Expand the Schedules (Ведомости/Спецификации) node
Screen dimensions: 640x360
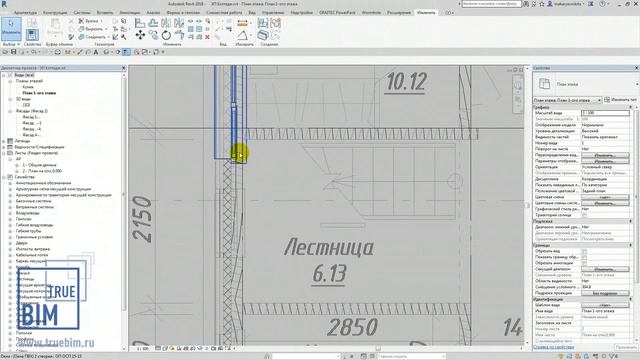click(4, 147)
